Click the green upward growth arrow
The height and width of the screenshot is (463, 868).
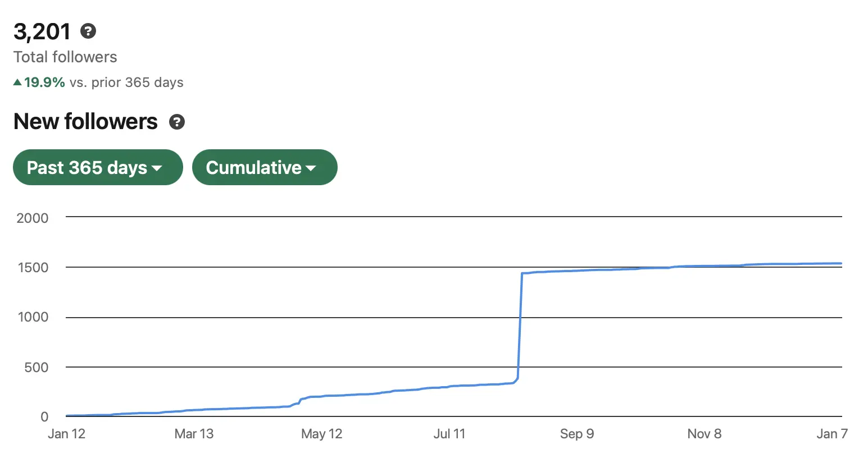click(17, 82)
